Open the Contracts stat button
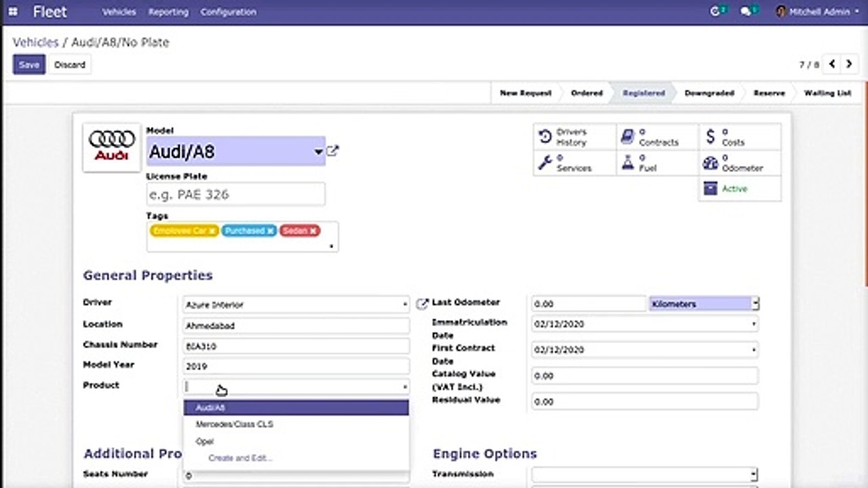The height and width of the screenshot is (488, 868). click(x=657, y=137)
